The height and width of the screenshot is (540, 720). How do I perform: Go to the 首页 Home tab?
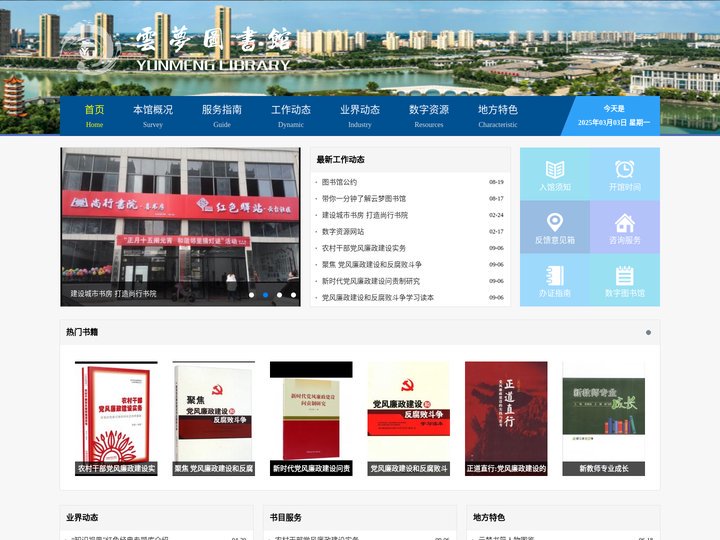pos(94,116)
